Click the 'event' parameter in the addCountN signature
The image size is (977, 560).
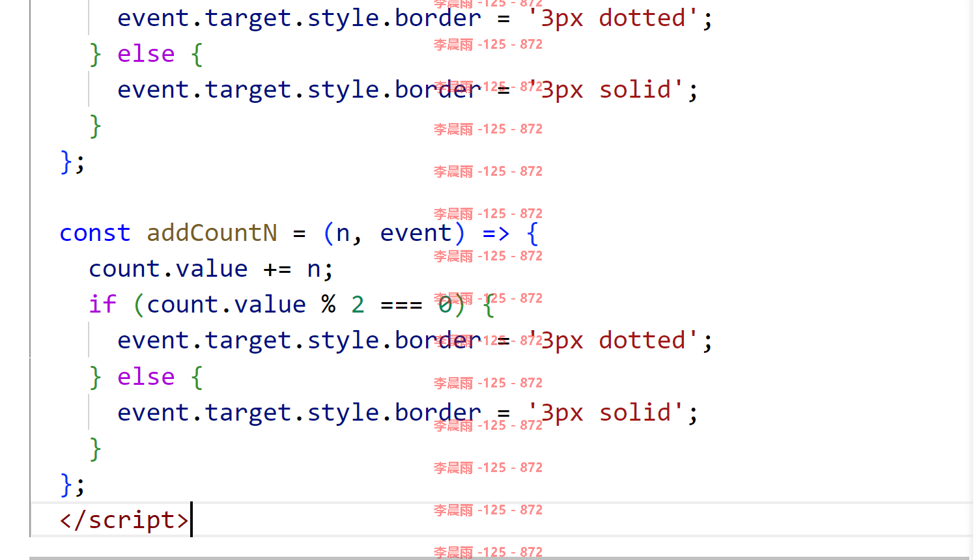point(416,233)
